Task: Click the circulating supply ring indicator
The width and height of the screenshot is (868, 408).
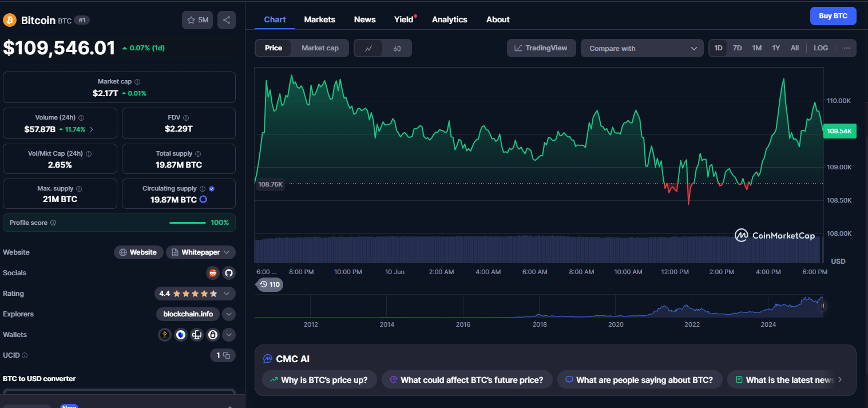Action: click(203, 200)
